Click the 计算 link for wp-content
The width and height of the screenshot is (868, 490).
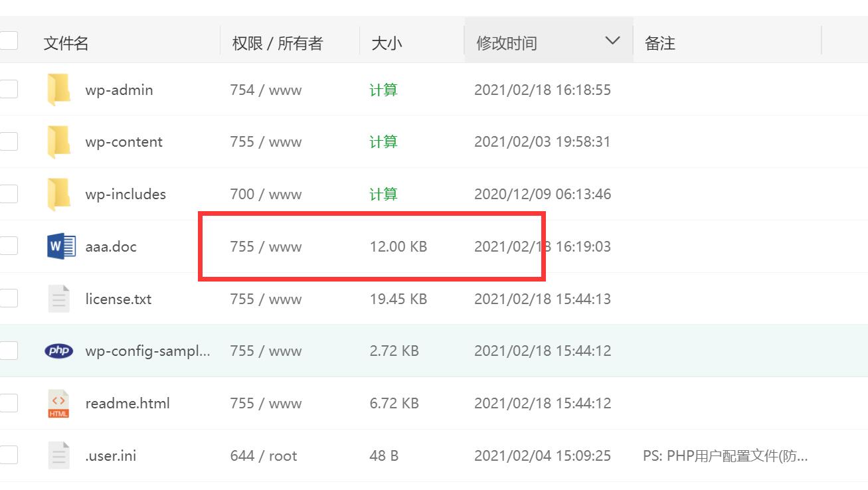point(383,141)
